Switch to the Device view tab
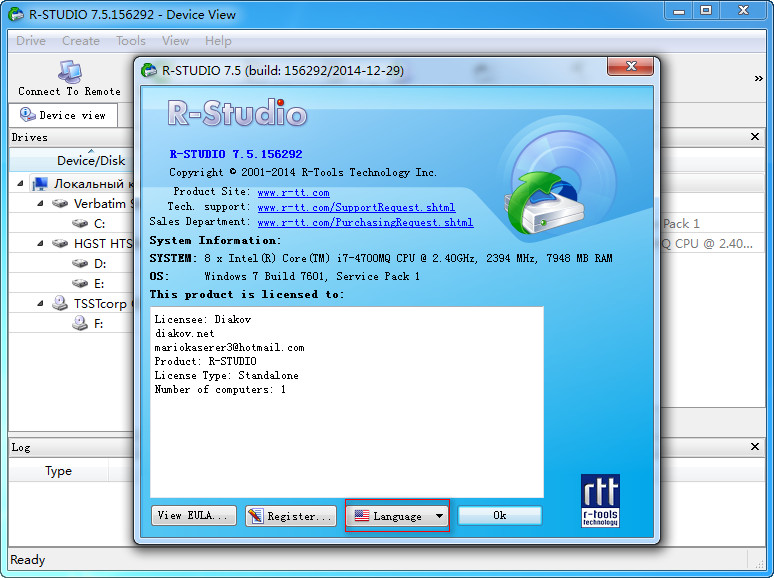 pos(63,115)
